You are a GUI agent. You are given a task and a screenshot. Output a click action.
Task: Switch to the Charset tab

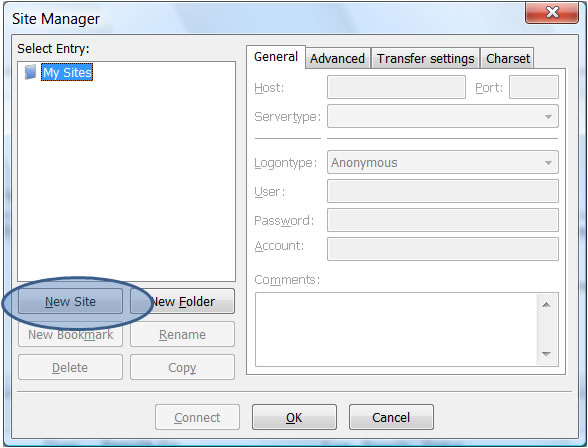click(x=508, y=58)
